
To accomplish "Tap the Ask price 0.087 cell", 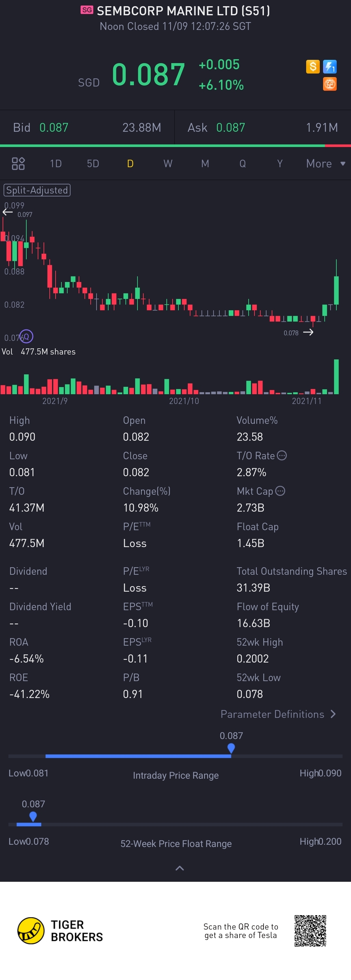I will click(230, 128).
